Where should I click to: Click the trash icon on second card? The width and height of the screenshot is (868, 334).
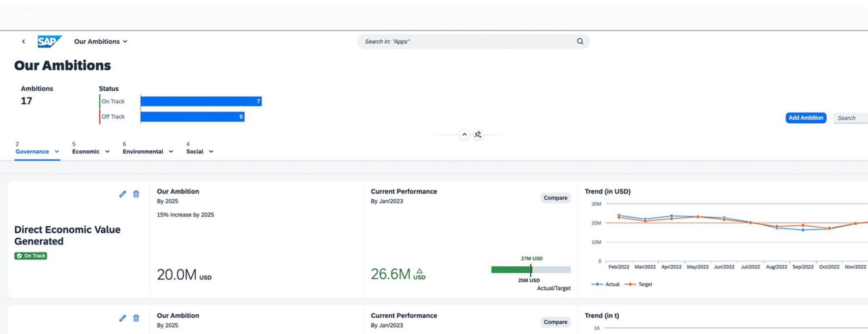tap(136, 318)
